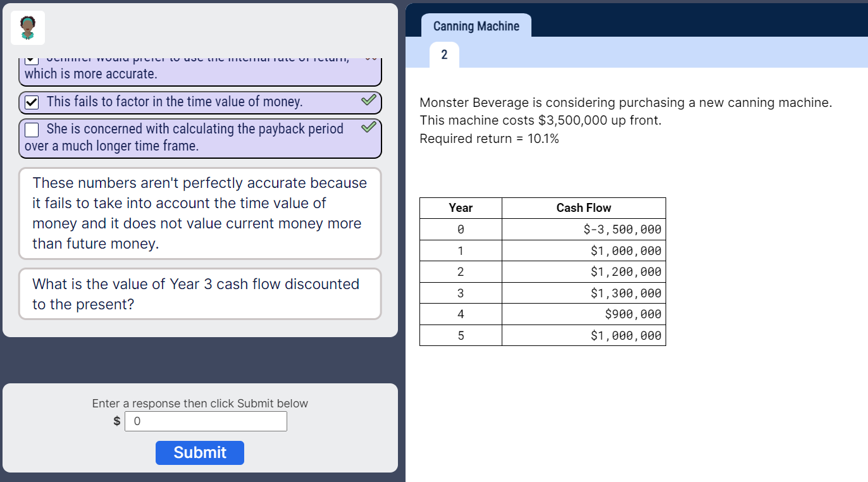Click the double-chevron icon on the internal rate option
868x482 pixels.
click(x=369, y=59)
